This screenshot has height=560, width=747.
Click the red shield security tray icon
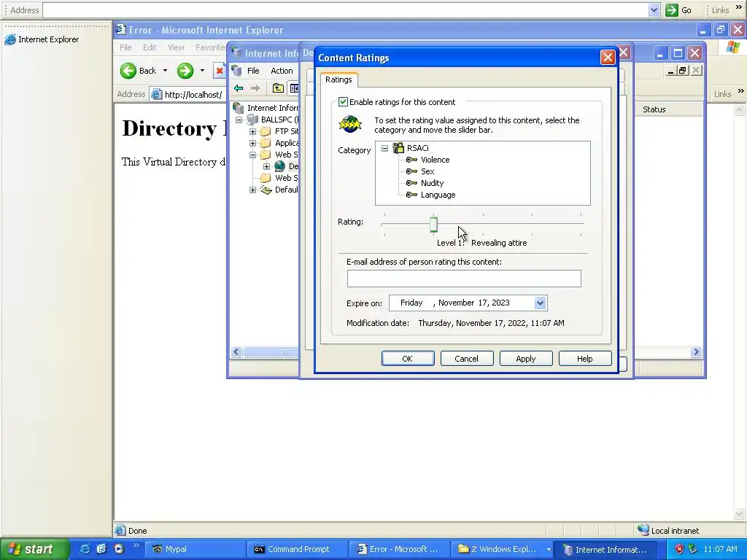[679, 549]
